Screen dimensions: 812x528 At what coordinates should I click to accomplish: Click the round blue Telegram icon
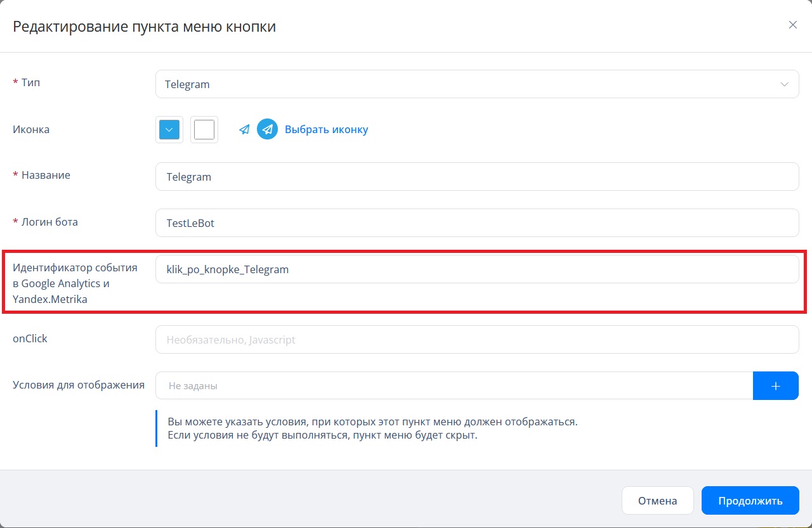267,129
